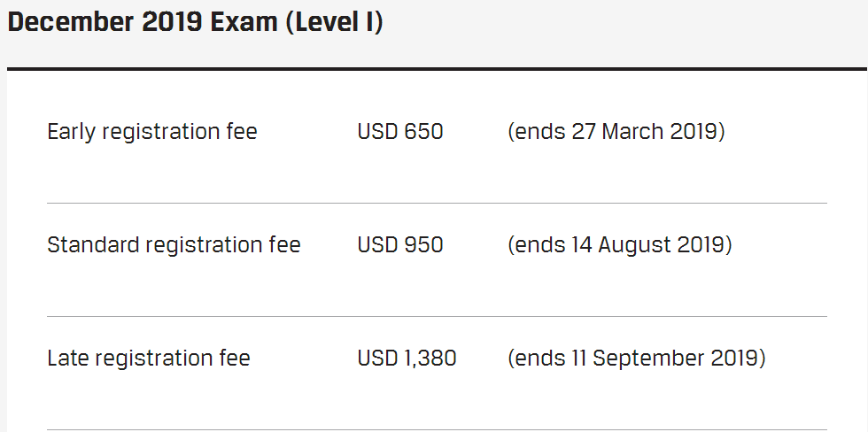Click the thick black line under the heading
This screenshot has width=868, height=432.
[x=434, y=68]
